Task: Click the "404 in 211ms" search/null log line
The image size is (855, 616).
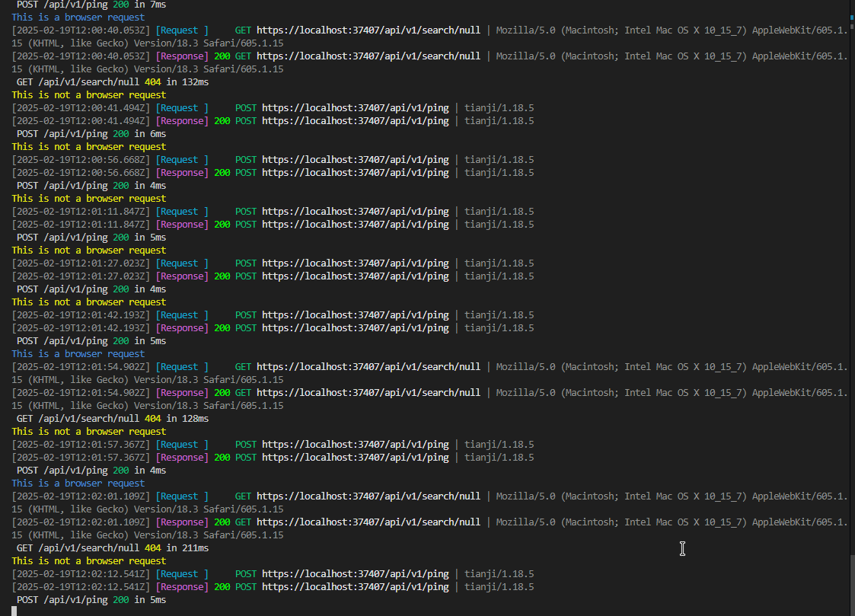Action: (113, 548)
